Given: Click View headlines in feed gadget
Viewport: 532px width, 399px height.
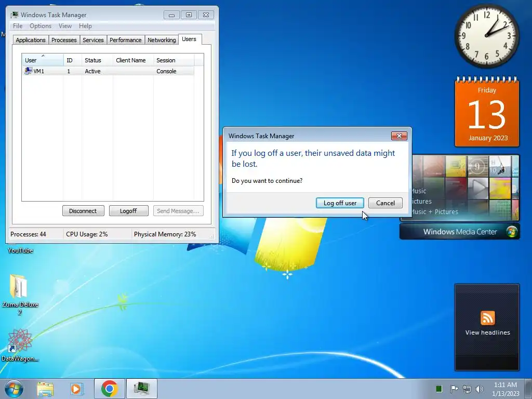Looking at the screenshot, I should coord(487,332).
